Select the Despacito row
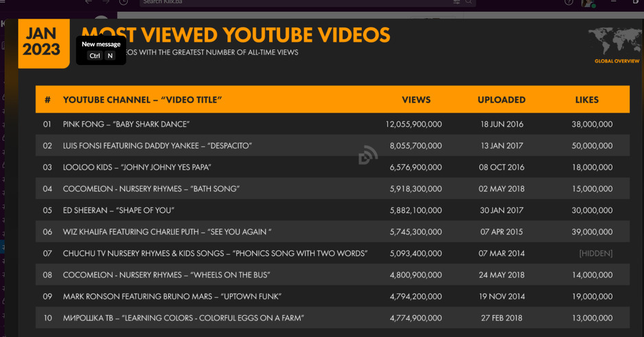644x337 pixels. (x=332, y=146)
